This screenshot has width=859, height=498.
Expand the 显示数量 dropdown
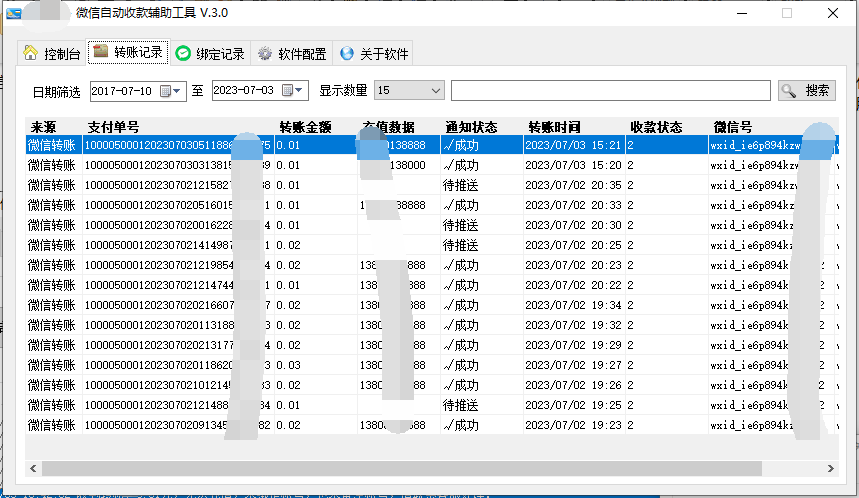[435, 91]
